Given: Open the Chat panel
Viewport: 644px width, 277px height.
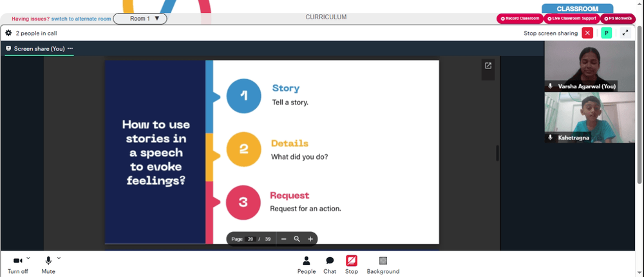Looking at the screenshot, I should click(330, 265).
